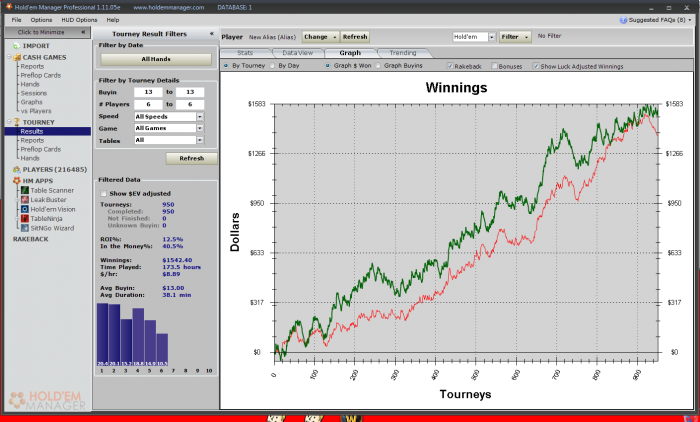This screenshot has height=422, width=700.
Task: Open Suggested FAQs dropdown arrow
Action: (690, 20)
